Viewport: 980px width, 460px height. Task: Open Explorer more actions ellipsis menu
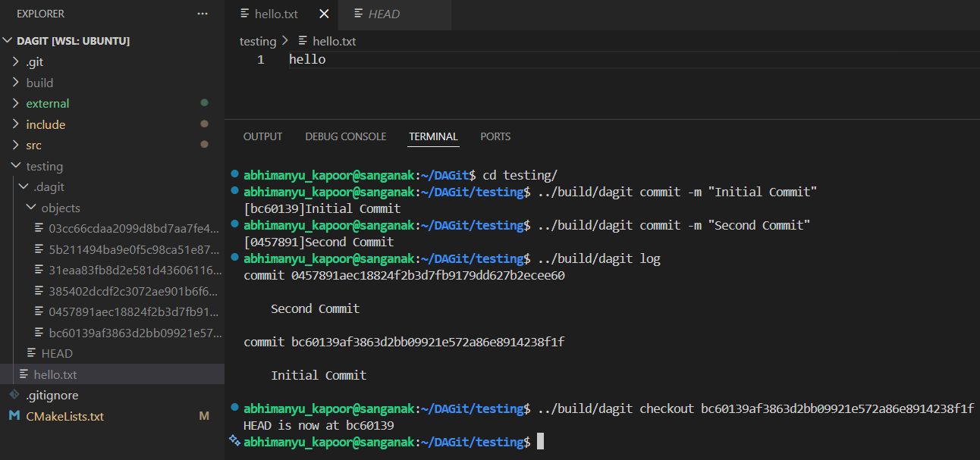[x=202, y=14]
